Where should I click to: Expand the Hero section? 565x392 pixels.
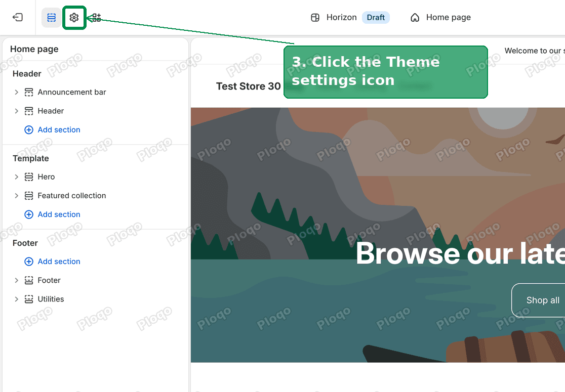click(x=16, y=177)
